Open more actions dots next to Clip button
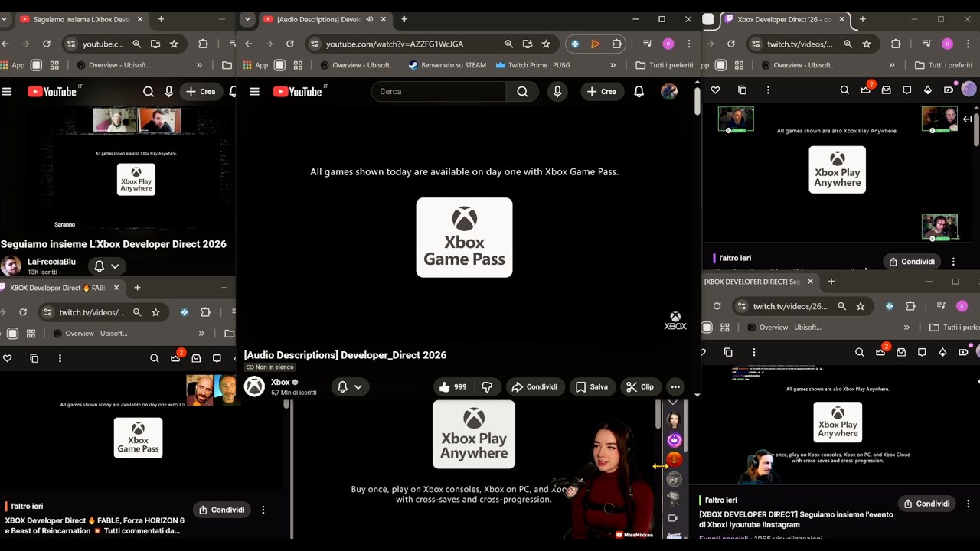The width and height of the screenshot is (980, 551). pyautogui.click(x=675, y=387)
